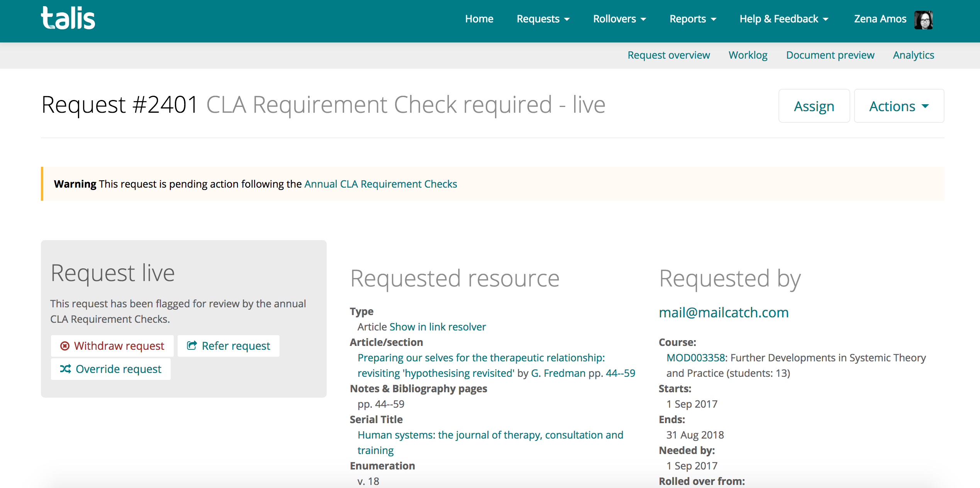
Task: Click the 'Rolled over from:' label
Action: point(702,481)
